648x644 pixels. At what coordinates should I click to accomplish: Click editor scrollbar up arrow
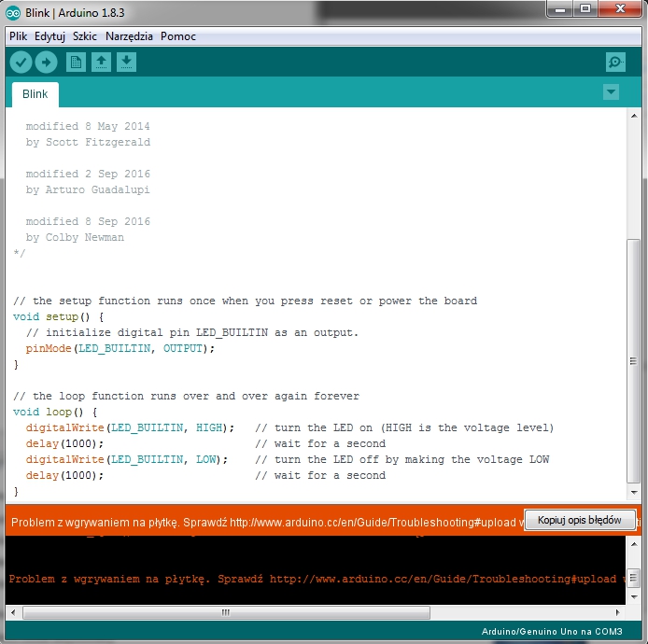tap(634, 116)
